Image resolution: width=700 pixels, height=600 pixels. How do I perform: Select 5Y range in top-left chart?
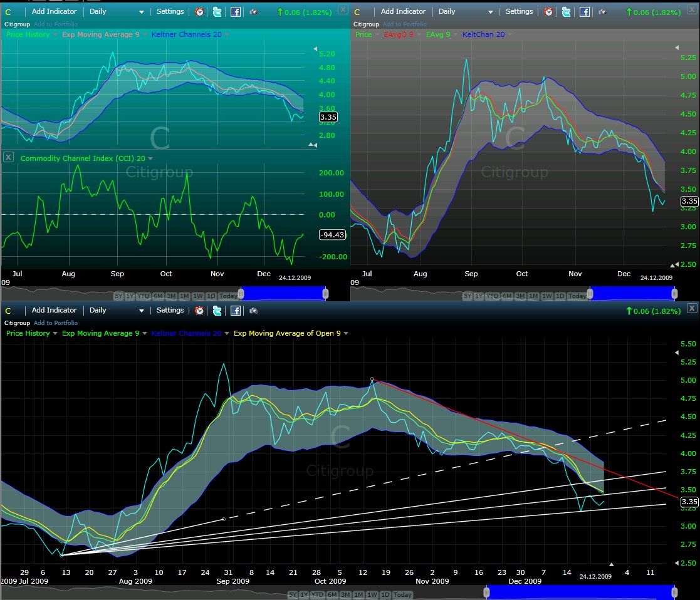118,296
